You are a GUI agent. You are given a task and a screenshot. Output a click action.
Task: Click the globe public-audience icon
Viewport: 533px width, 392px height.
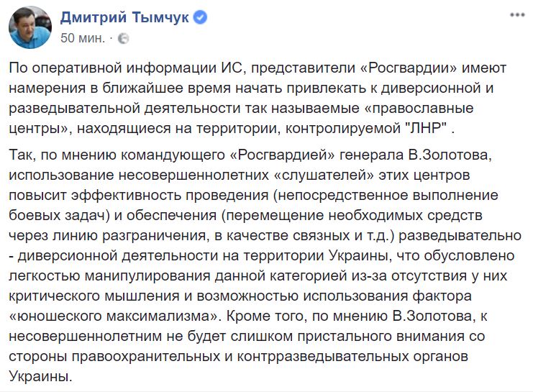pos(123,38)
